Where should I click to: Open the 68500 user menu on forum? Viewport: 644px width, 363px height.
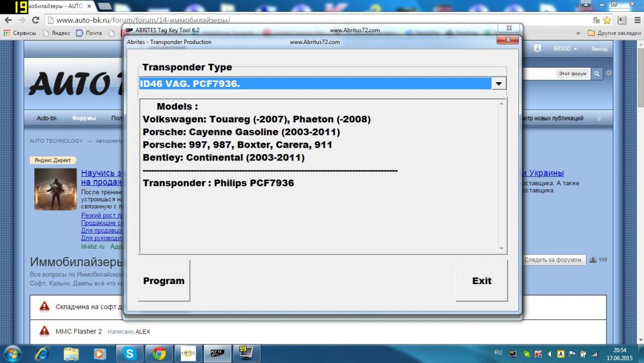tap(565, 49)
